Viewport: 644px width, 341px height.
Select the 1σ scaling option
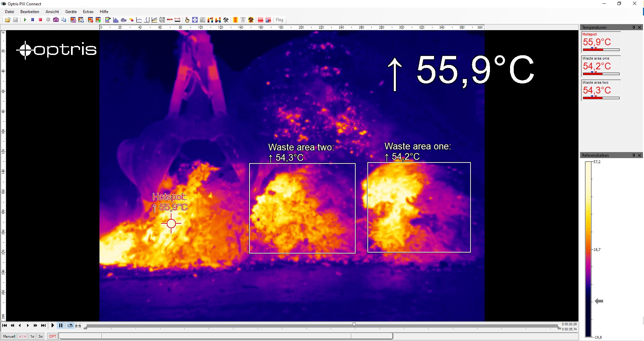tap(32, 336)
